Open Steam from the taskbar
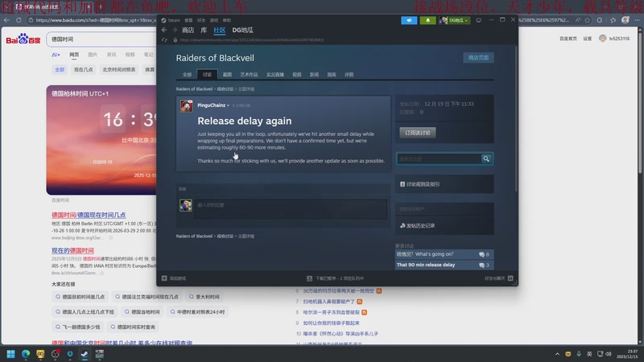 [85, 354]
